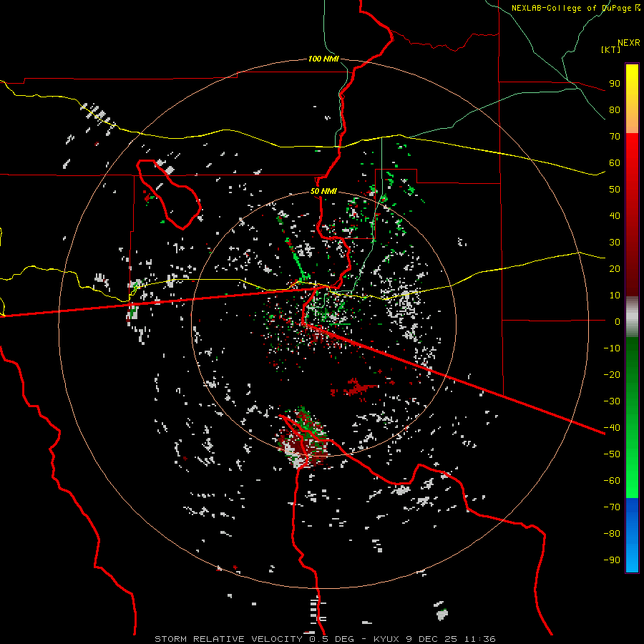Viewport: 644px width, 644px height.
Task: Click the -50 value on velocity scale
Action: click(x=612, y=454)
